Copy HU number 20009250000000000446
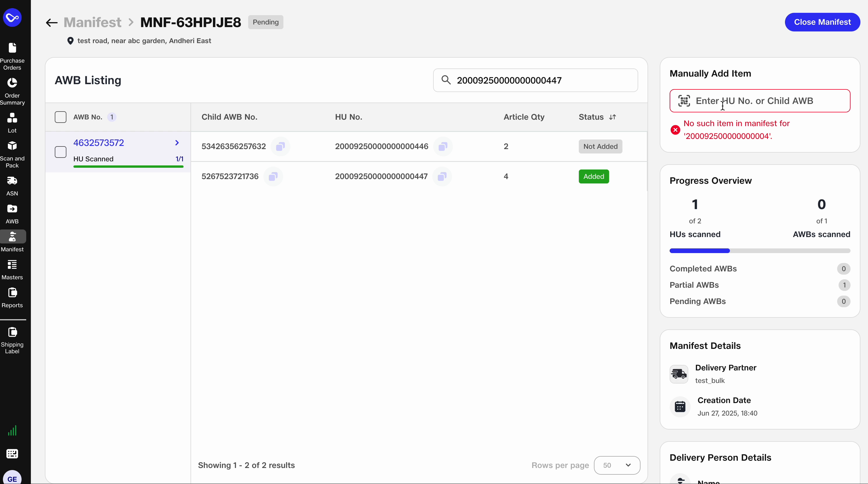Viewport: 868px width, 484px height. (x=443, y=146)
